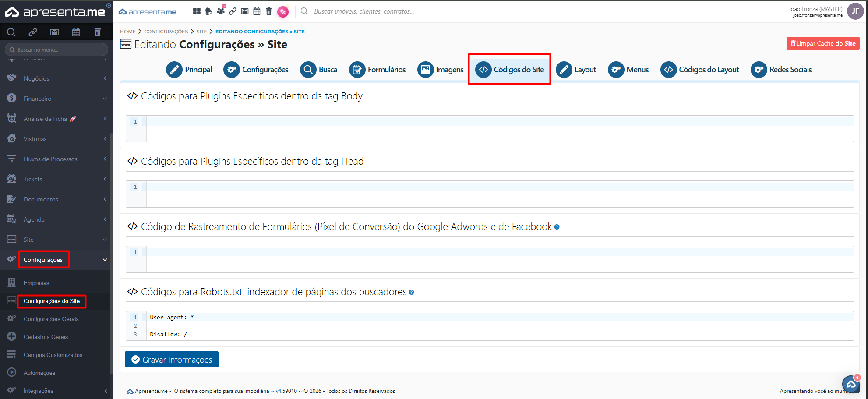Image resolution: width=868 pixels, height=399 pixels.
Task: Open the trash icon in the top toolbar
Action: (x=269, y=11)
